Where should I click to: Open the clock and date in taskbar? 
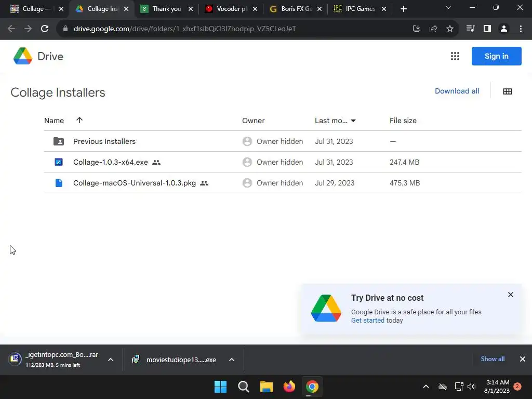(497, 387)
